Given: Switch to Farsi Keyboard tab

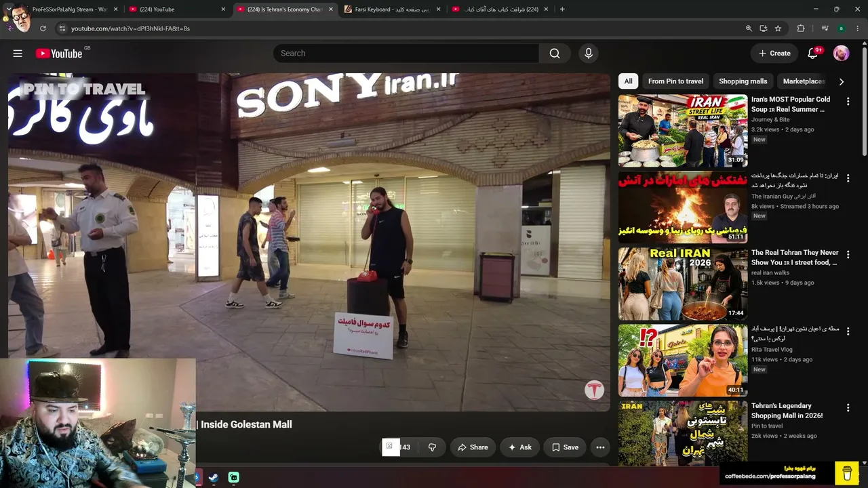Looking at the screenshot, I should coord(392,9).
